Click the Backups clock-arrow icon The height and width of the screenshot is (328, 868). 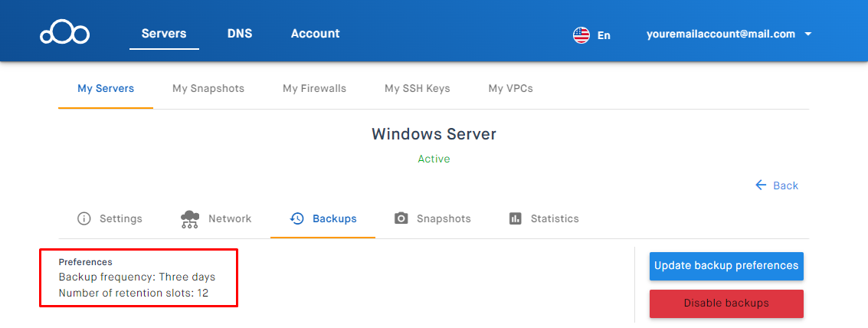(297, 218)
